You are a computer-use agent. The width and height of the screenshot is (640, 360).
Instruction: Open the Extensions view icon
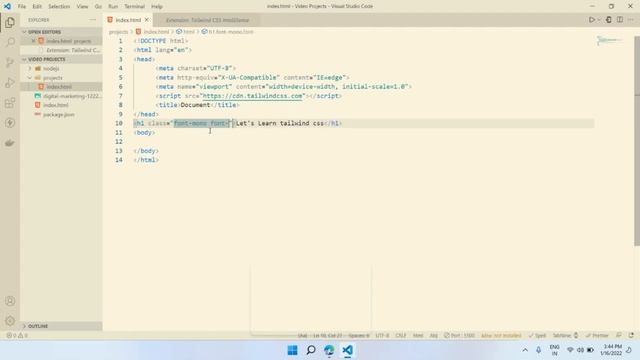coord(10,102)
